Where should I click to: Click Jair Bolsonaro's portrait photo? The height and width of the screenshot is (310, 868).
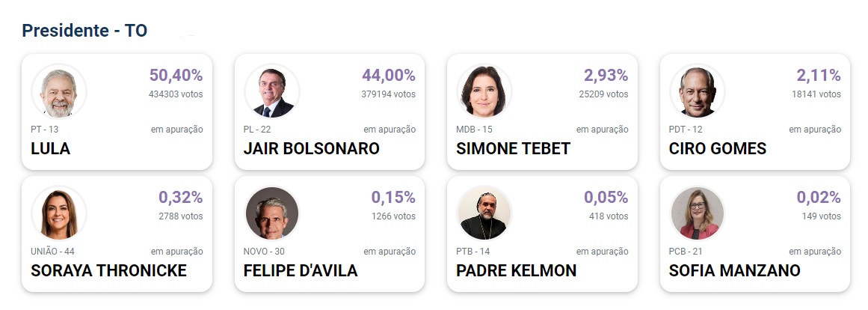[x=272, y=91]
